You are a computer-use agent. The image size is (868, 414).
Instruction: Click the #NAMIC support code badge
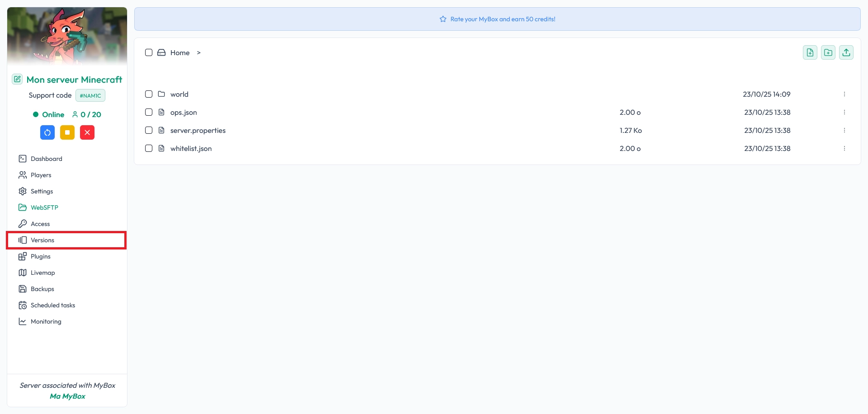coord(90,96)
